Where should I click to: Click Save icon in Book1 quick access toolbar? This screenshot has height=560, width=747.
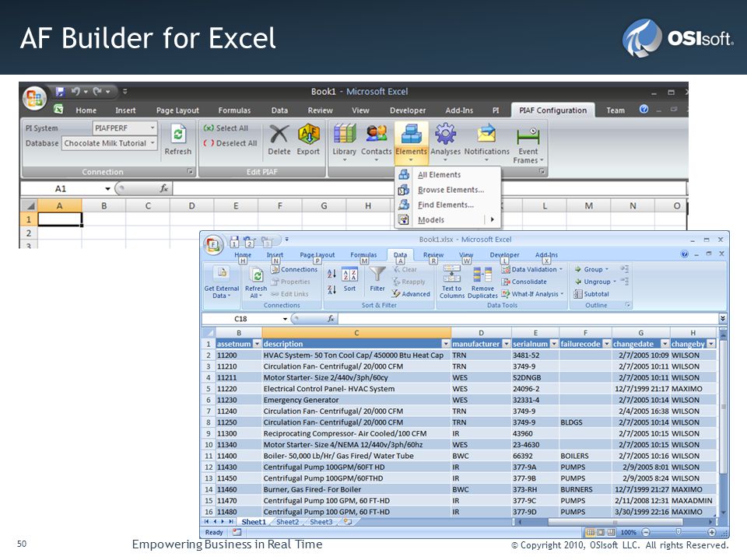tap(60, 91)
